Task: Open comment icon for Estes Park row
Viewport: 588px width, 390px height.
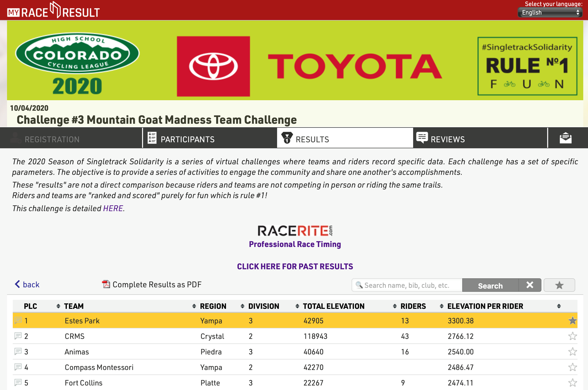Action: 18,320
